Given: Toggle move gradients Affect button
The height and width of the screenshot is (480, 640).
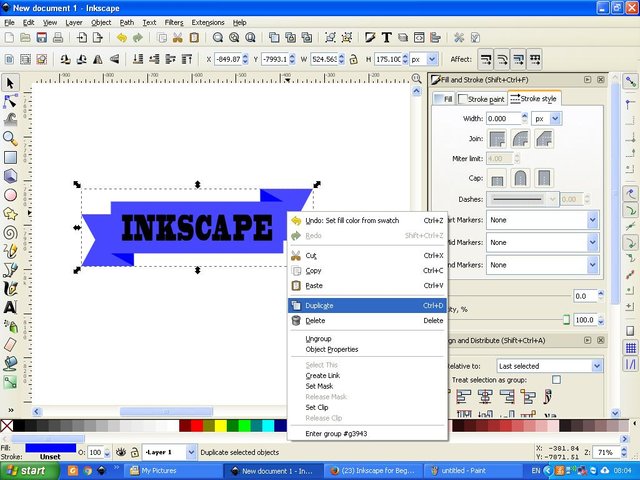Looking at the screenshot, I should pos(518,60).
